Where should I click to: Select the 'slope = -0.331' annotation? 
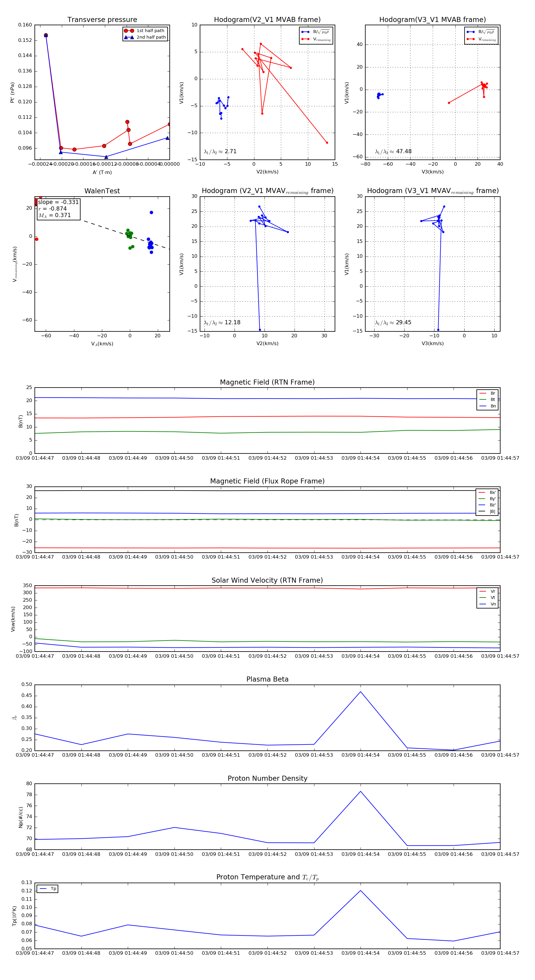click(58, 202)
